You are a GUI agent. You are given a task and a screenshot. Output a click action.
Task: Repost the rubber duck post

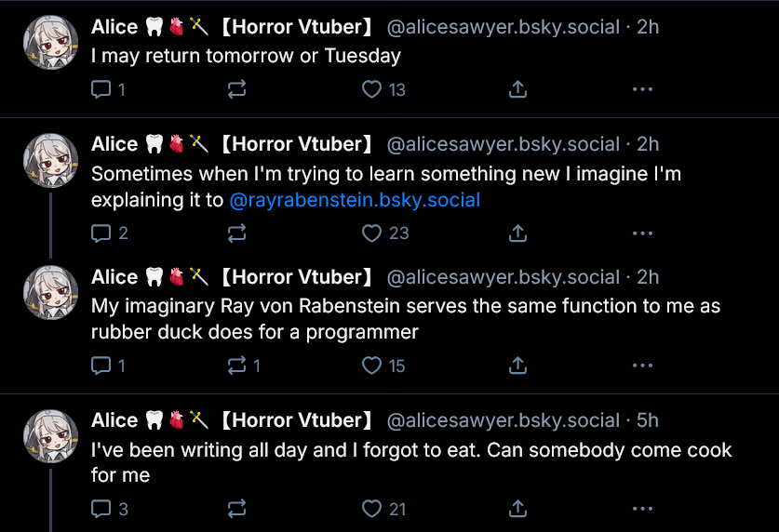click(237, 366)
